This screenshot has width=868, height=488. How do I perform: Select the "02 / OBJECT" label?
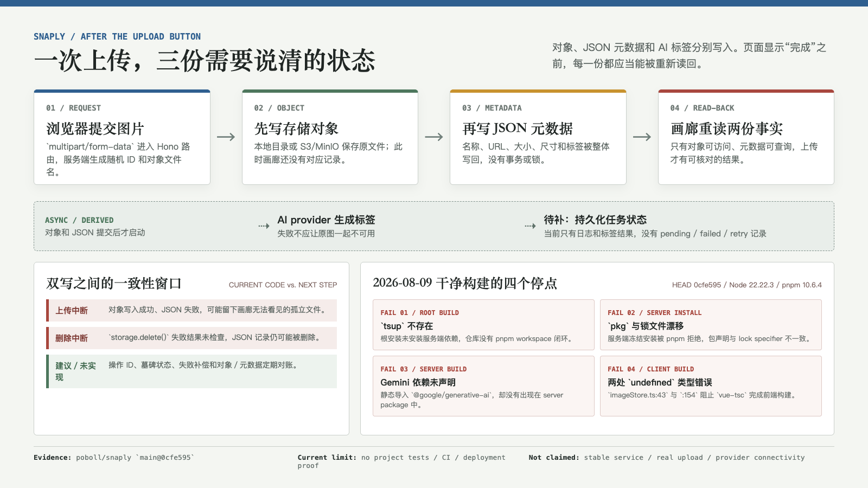pos(279,108)
